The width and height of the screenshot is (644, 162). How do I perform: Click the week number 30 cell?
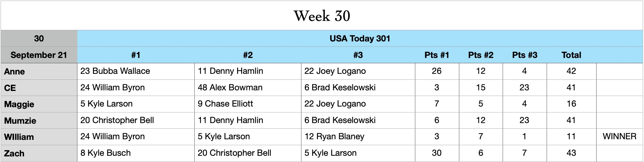pyautogui.click(x=39, y=39)
